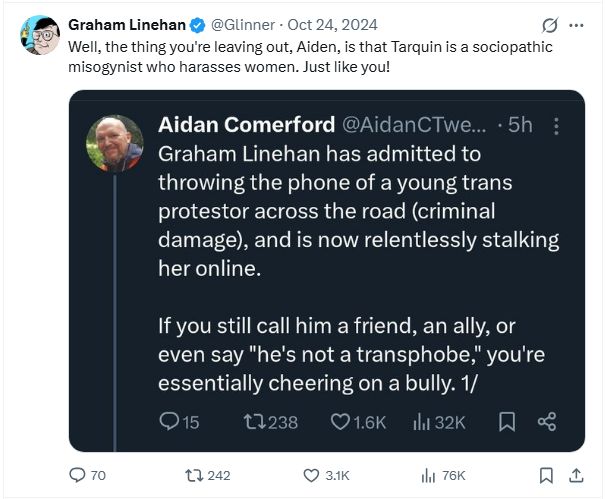The height and width of the screenshot is (499, 607).
Task: Retweet the quoted tweet with 238 retweets
Action: click(x=254, y=422)
